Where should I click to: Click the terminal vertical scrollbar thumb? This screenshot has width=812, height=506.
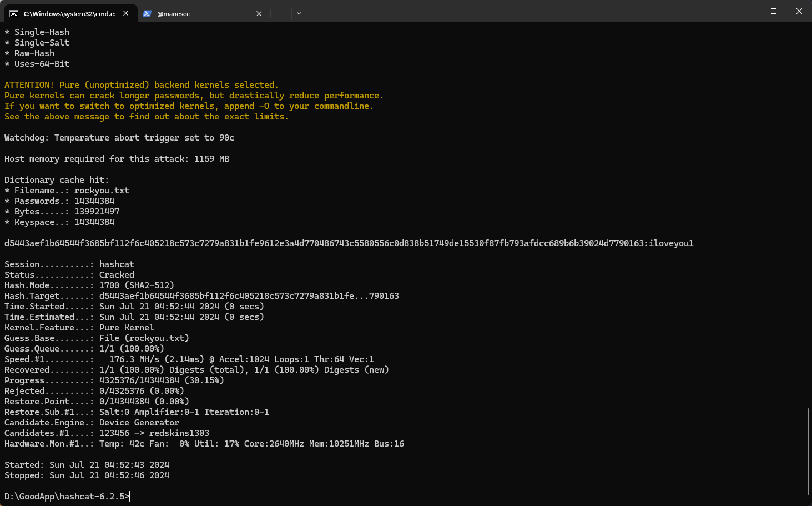point(809,451)
